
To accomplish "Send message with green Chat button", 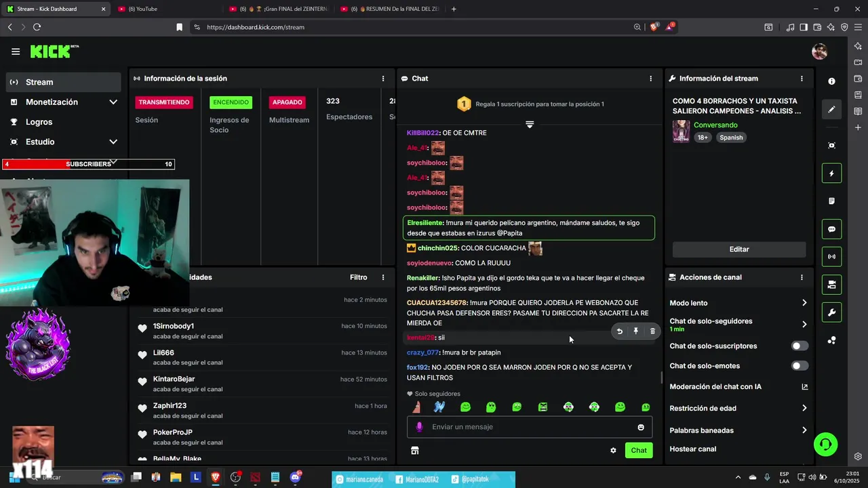I will tap(639, 450).
